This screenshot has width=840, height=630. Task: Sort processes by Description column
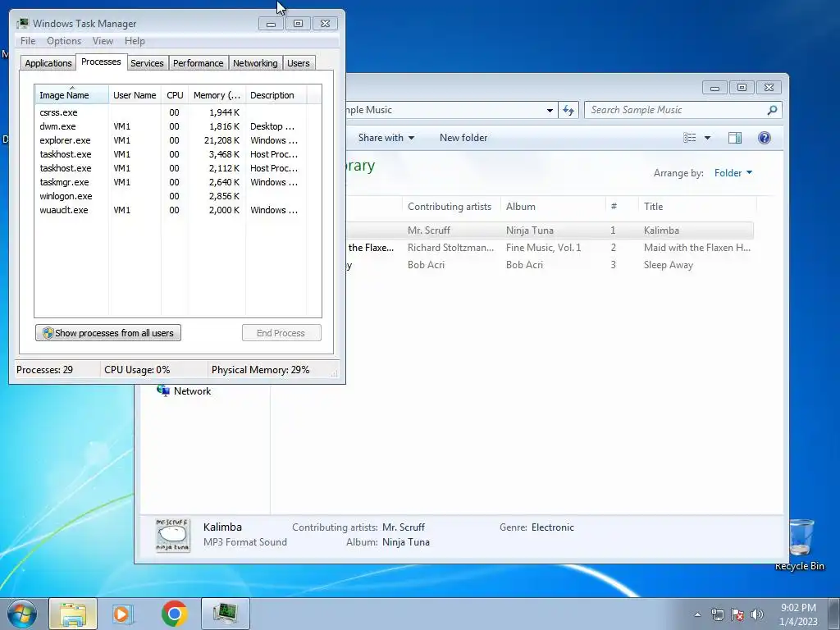(276, 95)
